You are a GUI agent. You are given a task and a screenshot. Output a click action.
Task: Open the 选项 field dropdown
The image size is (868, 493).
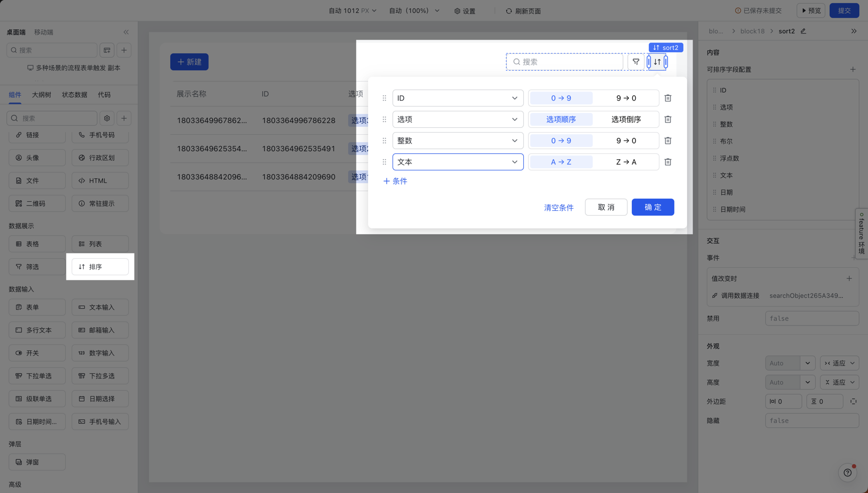[458, 119]
